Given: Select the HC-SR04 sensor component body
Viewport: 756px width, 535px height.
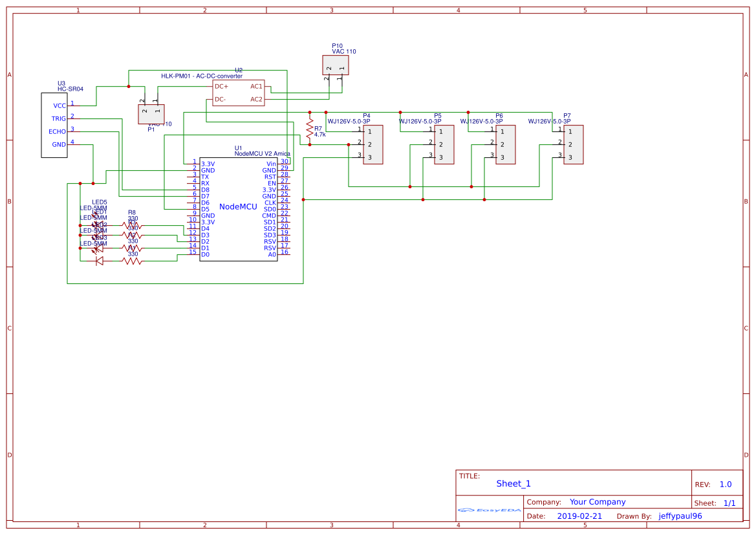Looking at the screenshot, I should click(x=54, y=125).
